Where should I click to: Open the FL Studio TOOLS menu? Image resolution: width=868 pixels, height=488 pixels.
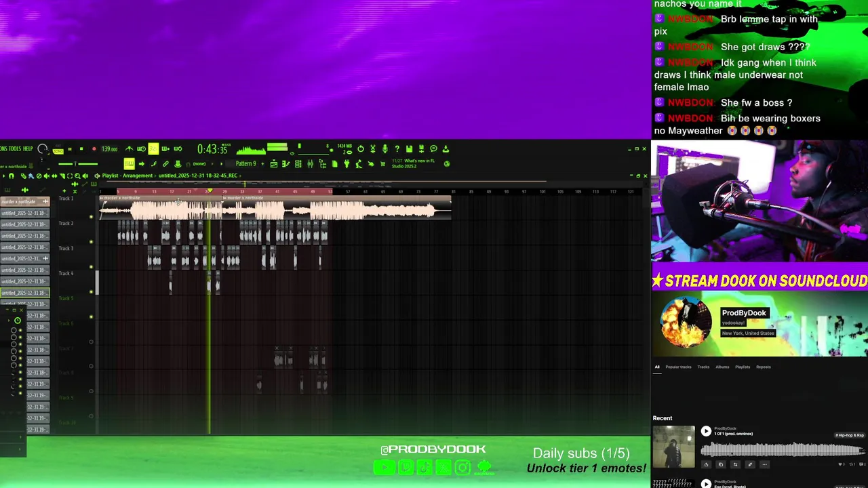[x=15, y=148]
